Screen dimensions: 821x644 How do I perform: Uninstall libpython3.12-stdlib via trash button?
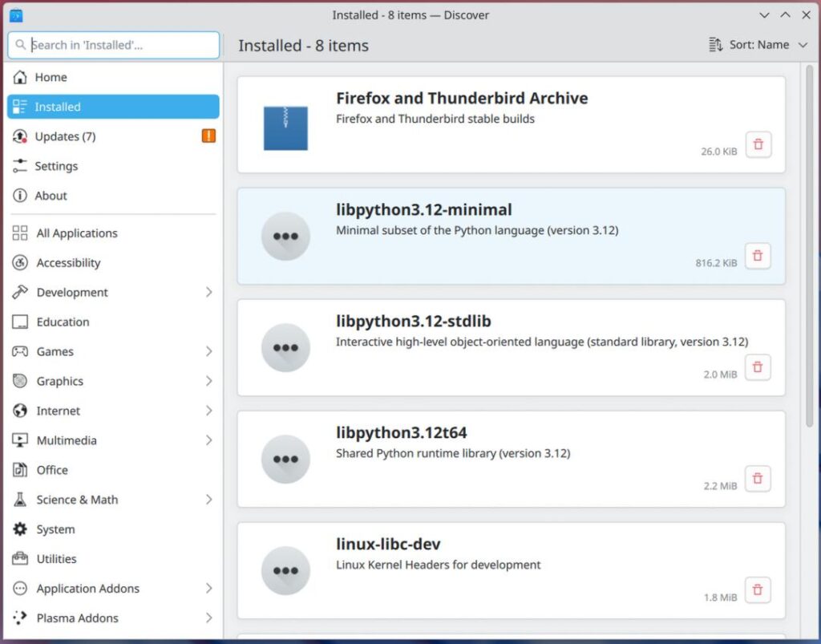tap(758, 367)
